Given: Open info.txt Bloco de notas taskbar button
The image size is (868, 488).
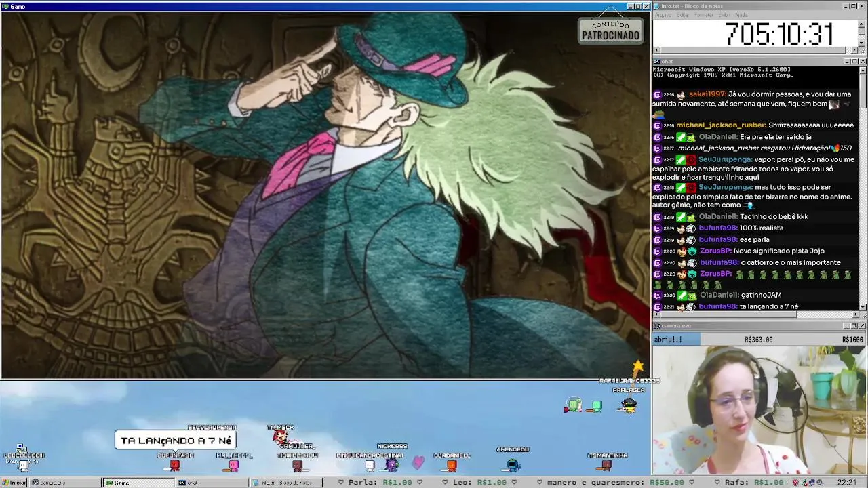Looking at the screenshot, I should tap(285, 483).
